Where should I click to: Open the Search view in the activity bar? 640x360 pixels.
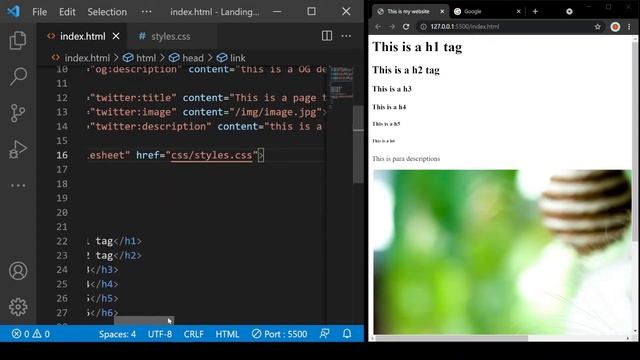click(x=18, y=76)
